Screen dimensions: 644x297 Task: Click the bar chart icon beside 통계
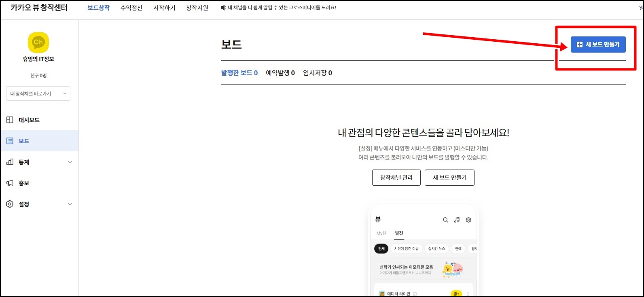tap(10, 162)
